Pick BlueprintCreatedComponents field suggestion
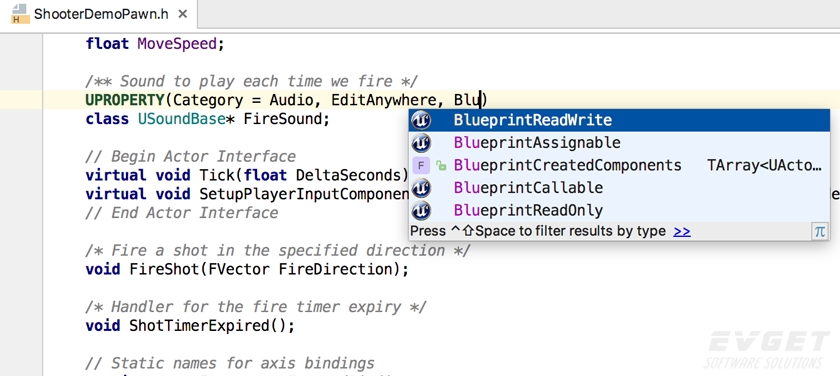 619,166
